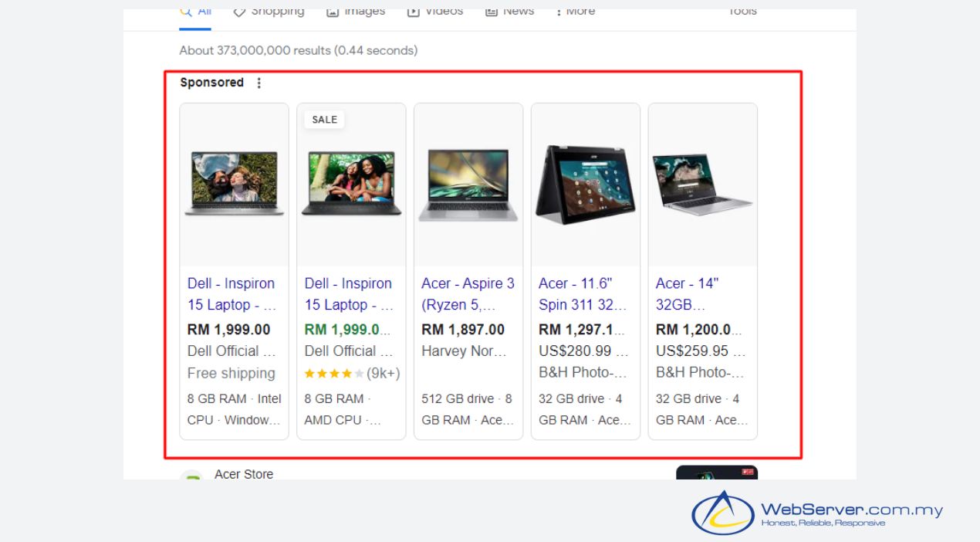
Task: Open the Sponsored options three-dot menu
Action: tap(259, 83)
